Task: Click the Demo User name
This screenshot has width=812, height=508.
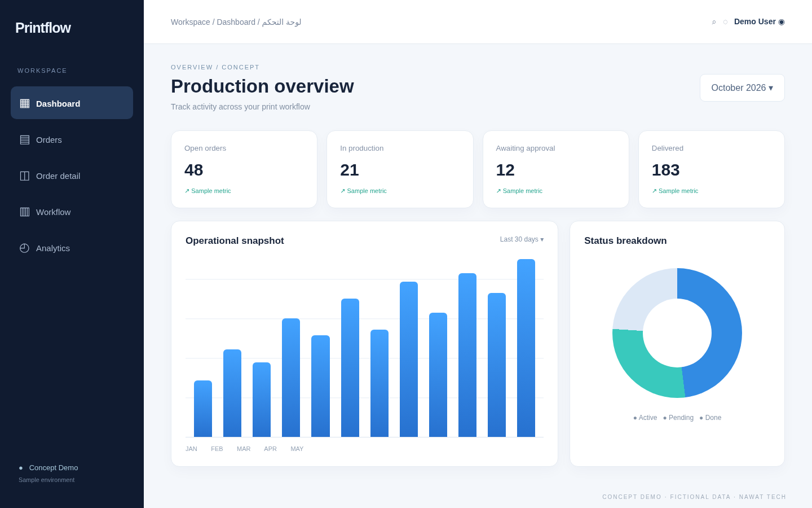Action: click(x=755, y=21)
